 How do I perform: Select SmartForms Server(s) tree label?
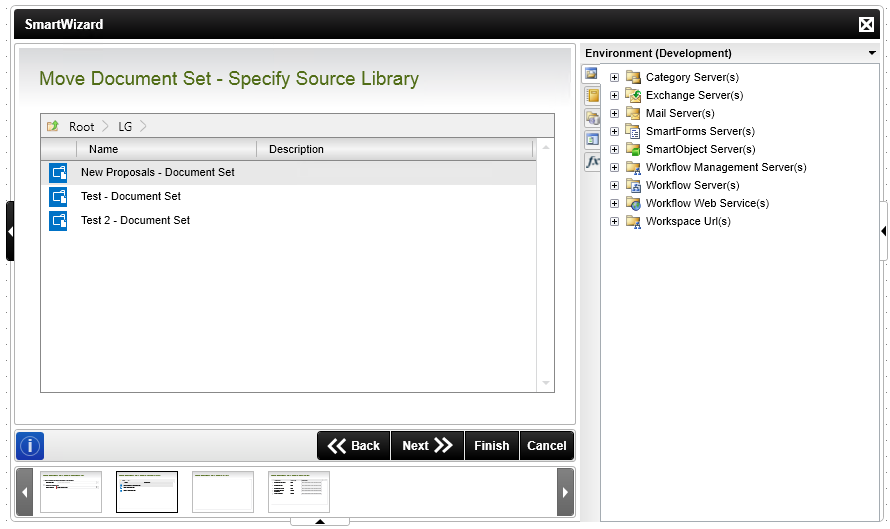700,131
